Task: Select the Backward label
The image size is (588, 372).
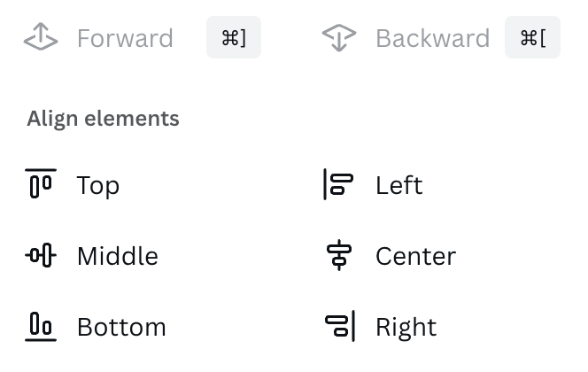Action: (432, 38)
